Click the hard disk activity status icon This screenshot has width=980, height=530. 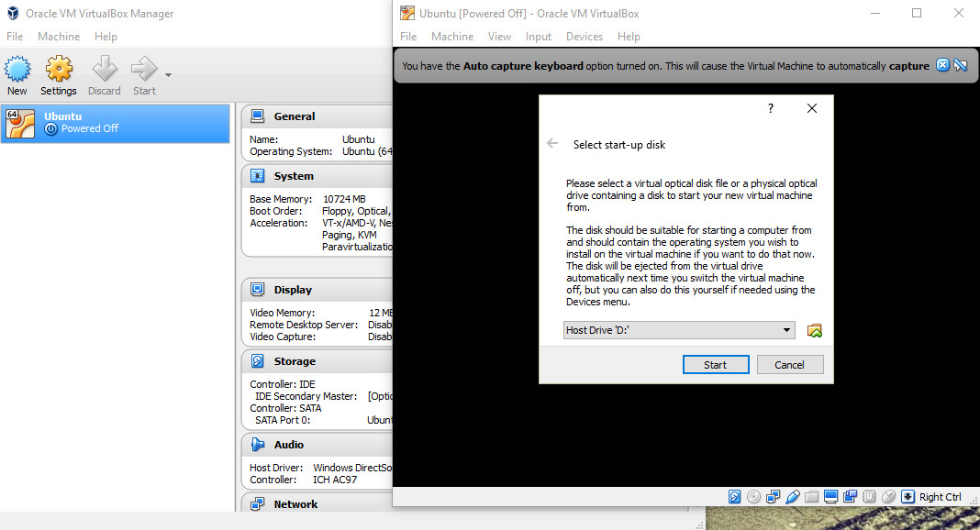[734, 497]
